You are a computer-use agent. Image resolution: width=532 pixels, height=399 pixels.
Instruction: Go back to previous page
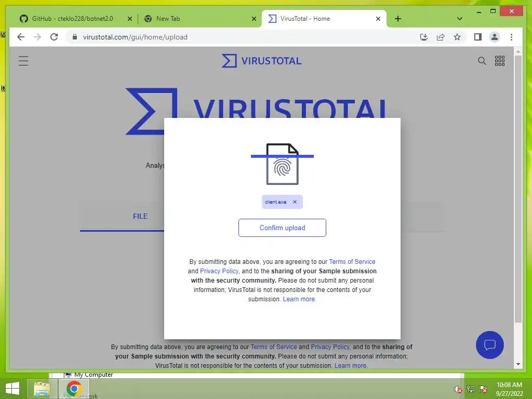tap(21, 37)
